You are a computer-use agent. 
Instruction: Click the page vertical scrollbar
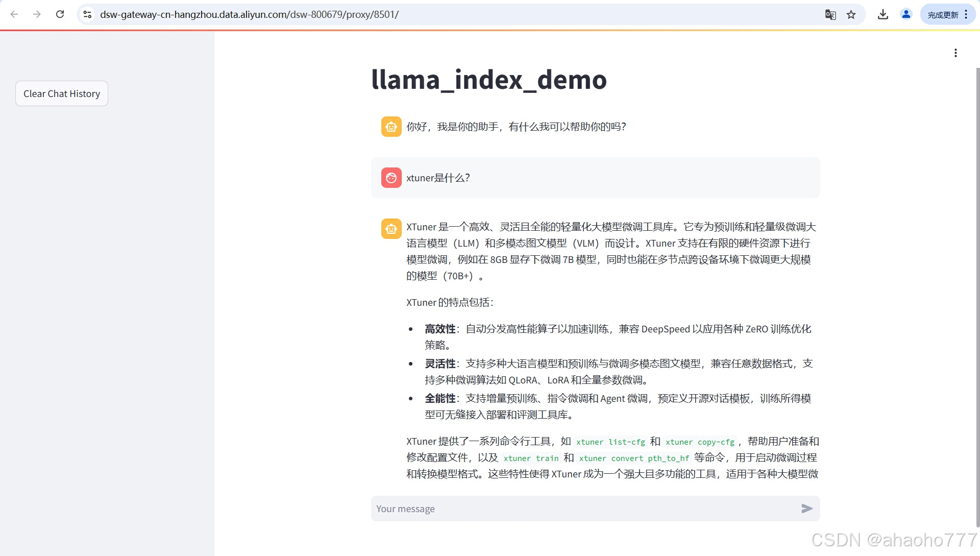[977, 296]
